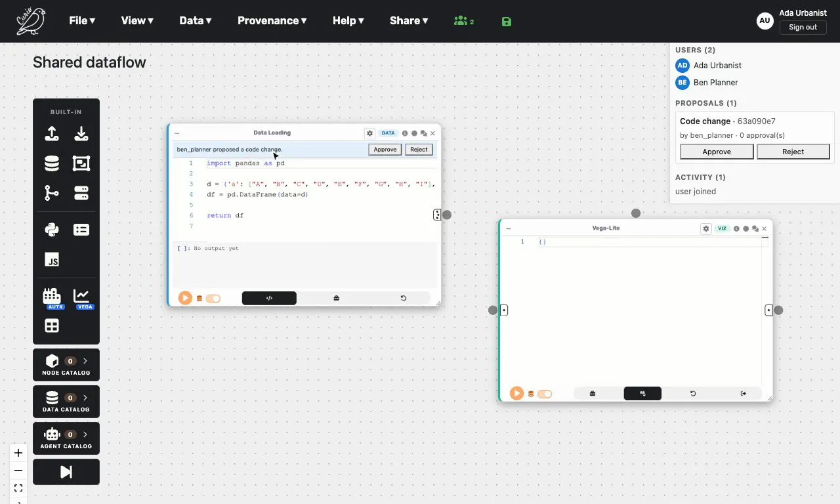The height and width of the screenshot is (504, 840).
Task: Open comments icon on the Data Loading node
Action: pyautogui.click(x=423, y=133)
